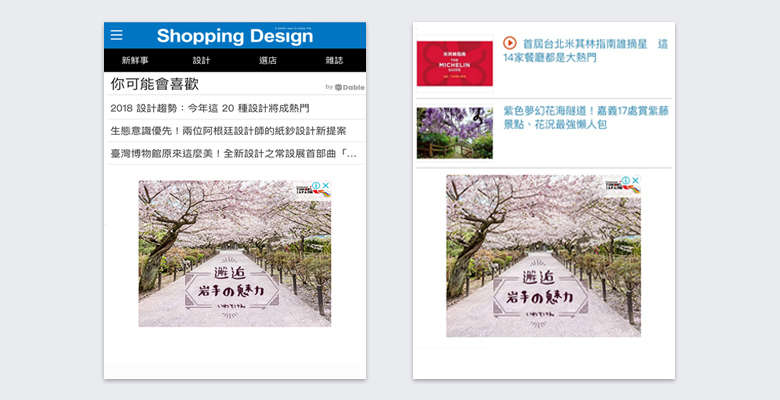Click the Shopping Design logo

coord(234,36)
